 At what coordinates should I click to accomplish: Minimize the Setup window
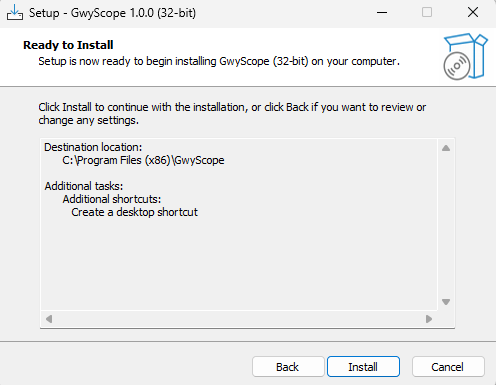point(382,13)
